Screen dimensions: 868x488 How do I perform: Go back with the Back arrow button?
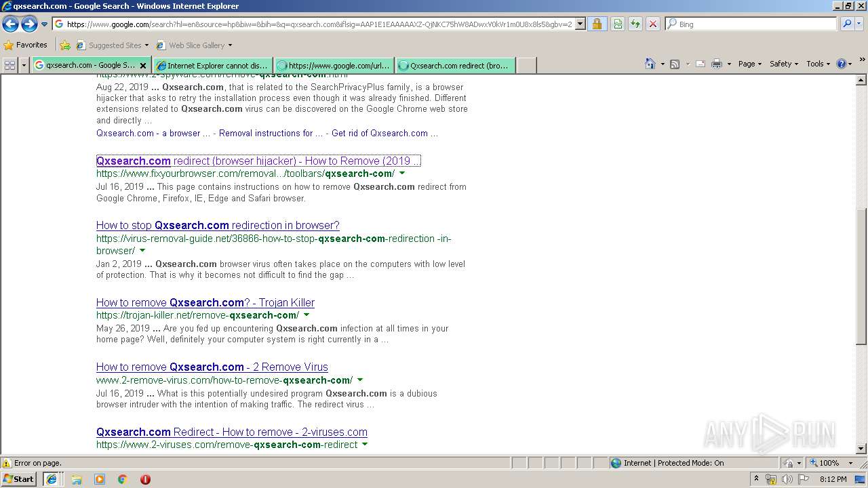point(10,24)
